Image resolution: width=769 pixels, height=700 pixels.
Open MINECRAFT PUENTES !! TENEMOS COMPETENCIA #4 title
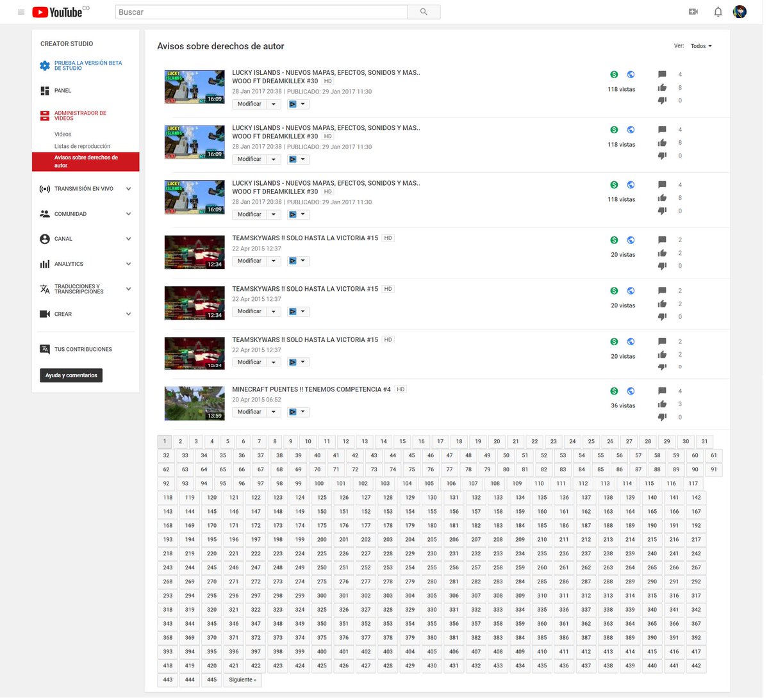[x=311, y=389]
